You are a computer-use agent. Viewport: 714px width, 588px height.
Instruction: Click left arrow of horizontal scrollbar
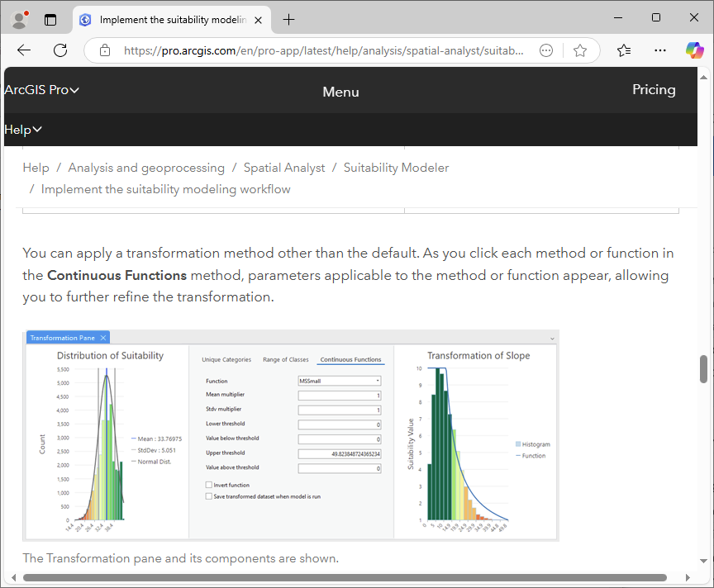point(14,577)
